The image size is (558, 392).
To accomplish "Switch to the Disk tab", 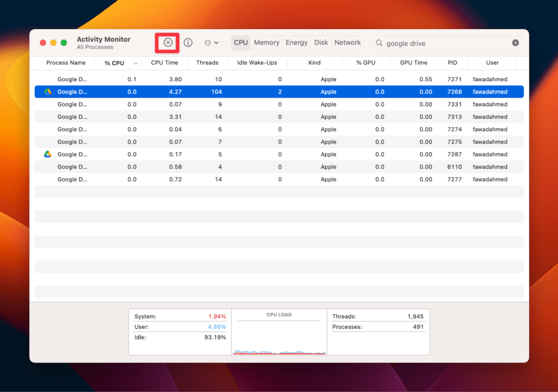I will [321, 43].
